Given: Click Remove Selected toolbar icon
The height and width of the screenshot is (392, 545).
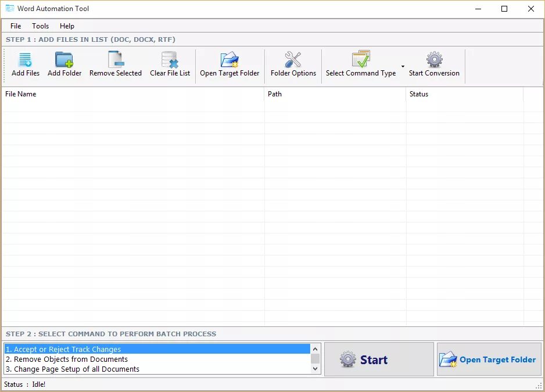Looking at the screenshot, I should point(116,59).
